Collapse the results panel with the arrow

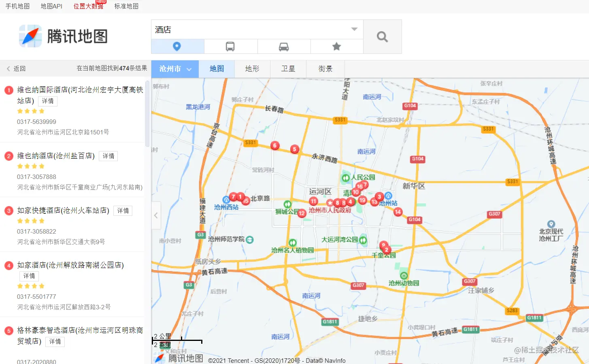pos(156,215)
